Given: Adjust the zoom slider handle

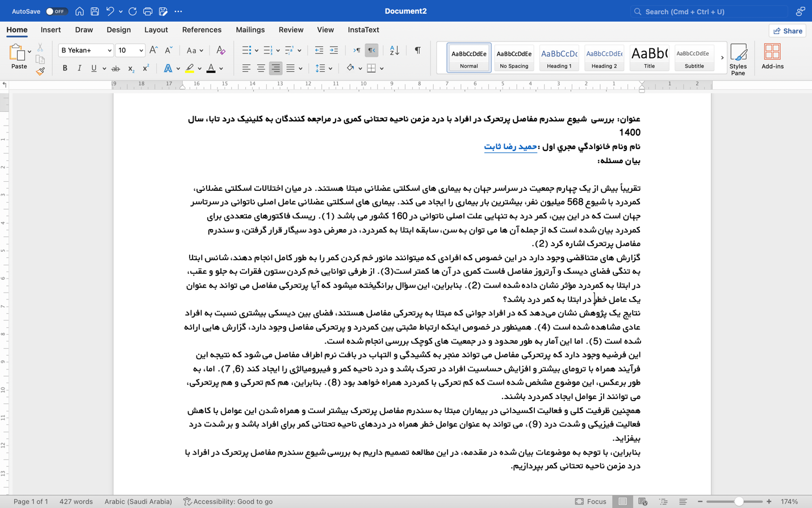Looking at the screenshot, I should pyautogui.click(x=738, y=502).
